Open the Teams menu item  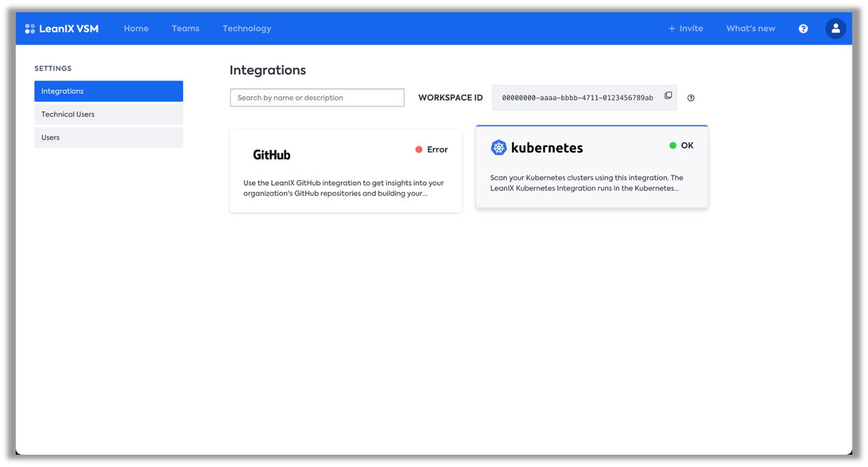pyautogui.click(x=185, y=29)
